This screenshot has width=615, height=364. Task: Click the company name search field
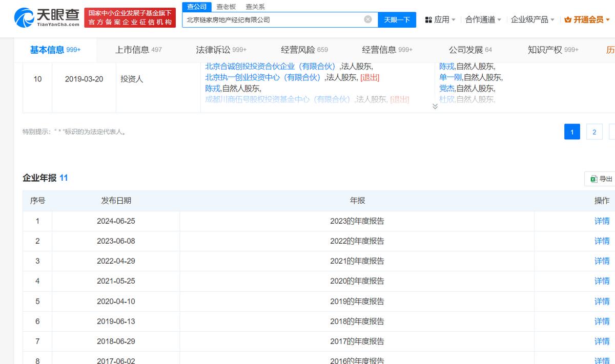tap(272, 19)
